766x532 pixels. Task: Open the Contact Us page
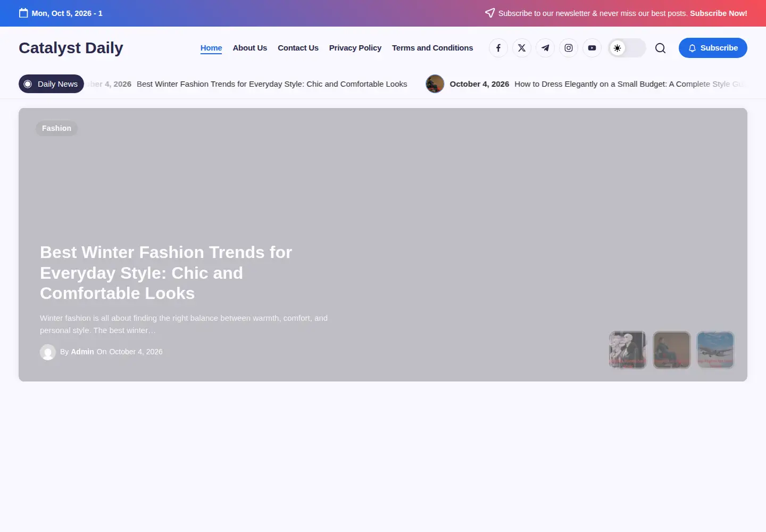[298, 48]
